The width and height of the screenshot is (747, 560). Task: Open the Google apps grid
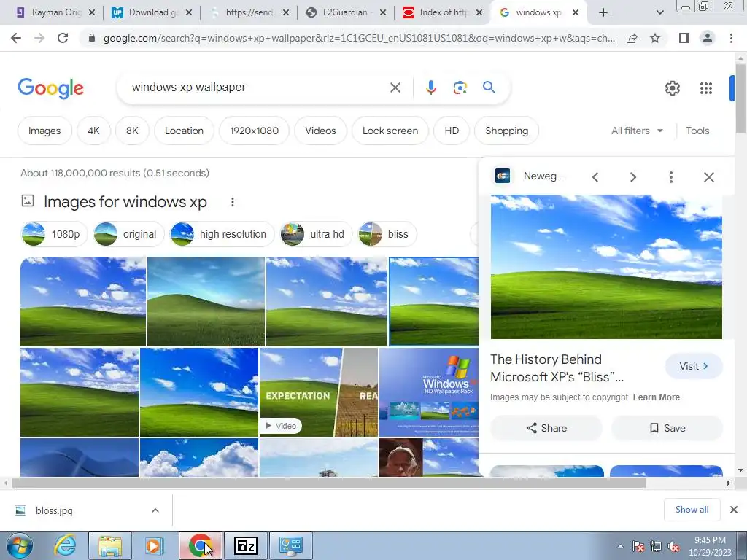pos(706,88)
